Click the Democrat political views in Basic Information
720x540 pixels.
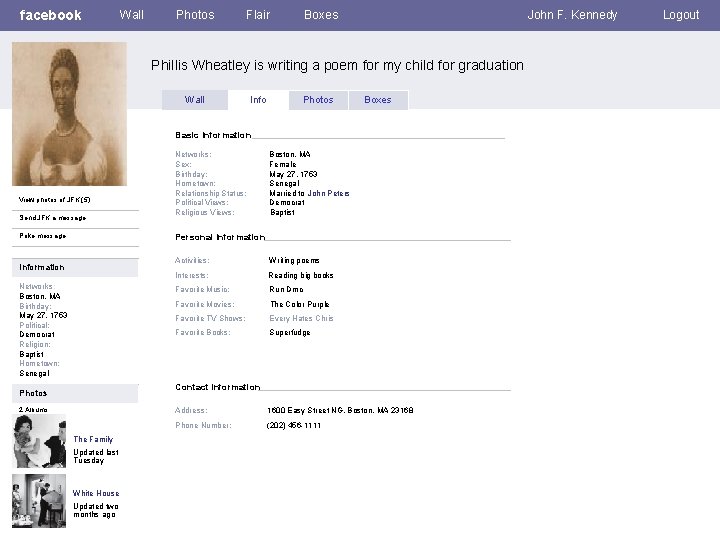(x=287, y=202)
